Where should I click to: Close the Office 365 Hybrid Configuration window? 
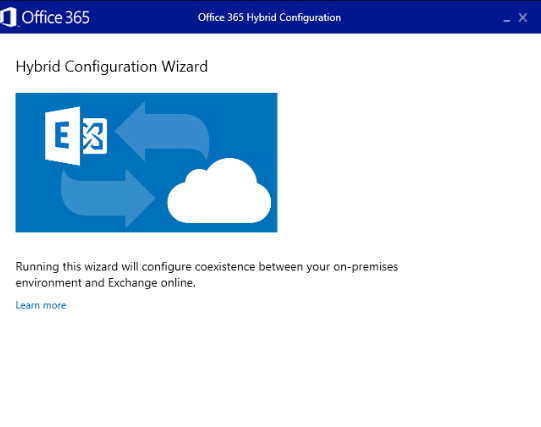tap(523, 18)
